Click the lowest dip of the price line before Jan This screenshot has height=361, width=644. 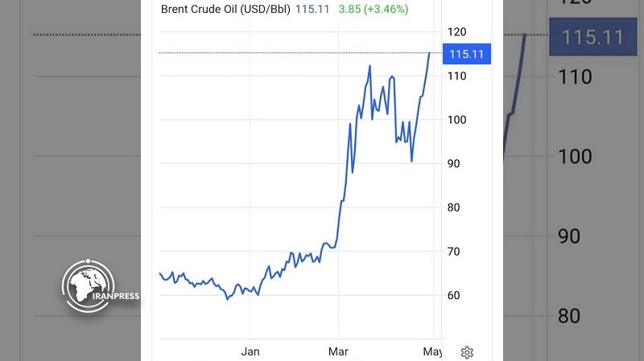coord(228,299)
